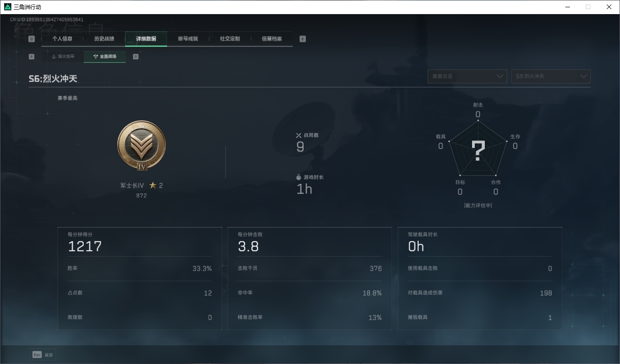Click the Delta Force app icon in title bar
This screenshot has height=364, width=620.
(8, 7)
